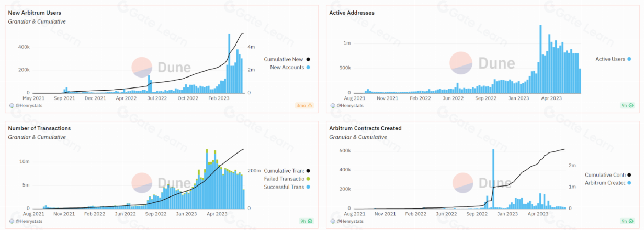Viewport: 644px width, 230px height.
Task: Click the Henrystats avatar under Arbitrum Contracts Created
Action: 333,221
